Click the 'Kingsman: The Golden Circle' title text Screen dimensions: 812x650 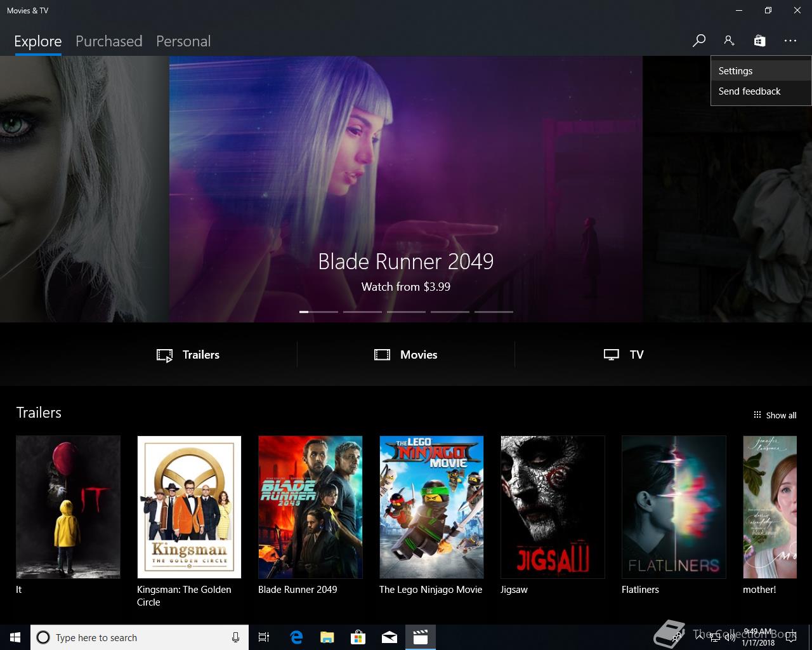click(184, 596)
